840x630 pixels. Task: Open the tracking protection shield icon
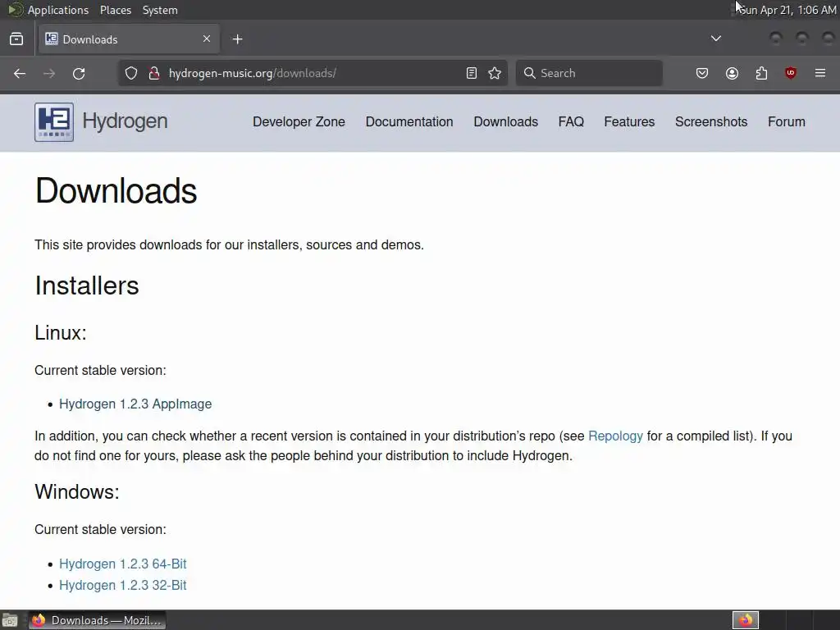[x=131, y=73]
